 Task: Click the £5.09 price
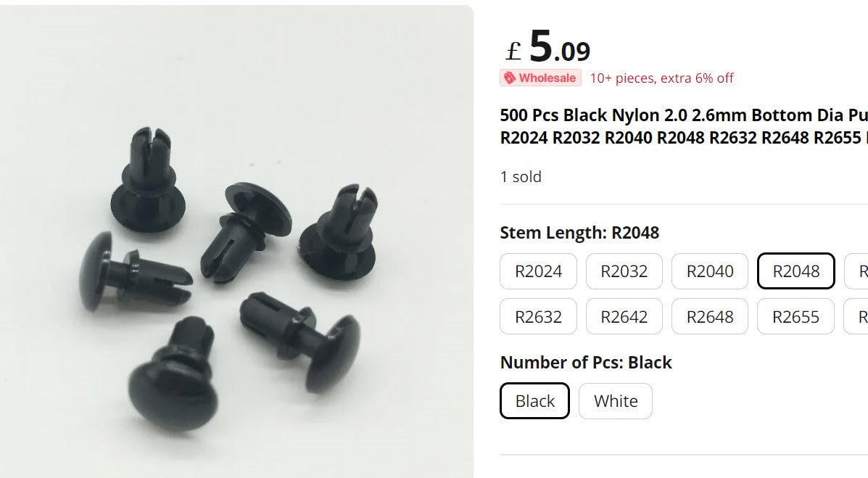click(x=548, y=47)
